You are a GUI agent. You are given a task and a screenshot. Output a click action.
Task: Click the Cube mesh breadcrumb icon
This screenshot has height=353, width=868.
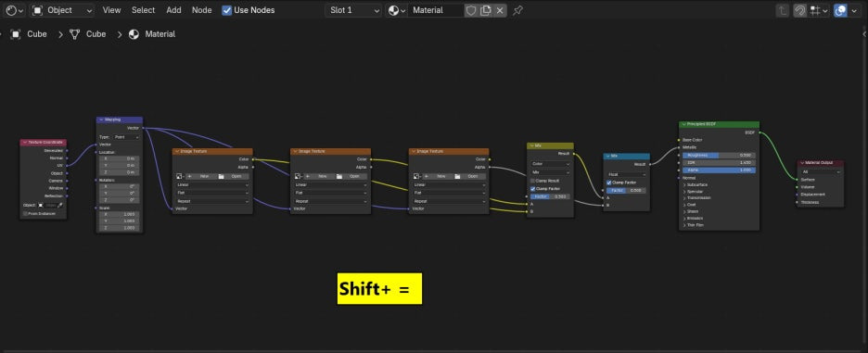pyautogui.click(x=74, y=33)
